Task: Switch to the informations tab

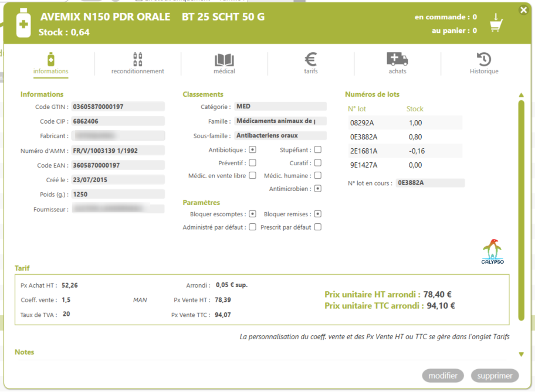Action: [x=51, y=63]
